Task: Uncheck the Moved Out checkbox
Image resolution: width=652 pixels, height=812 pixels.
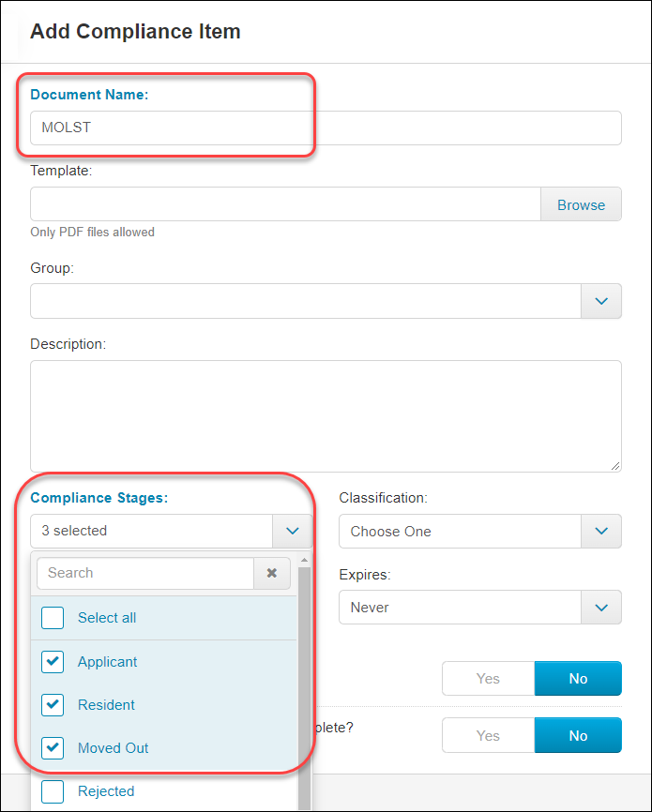Action: pyautogui.click(x=53, y=748)
